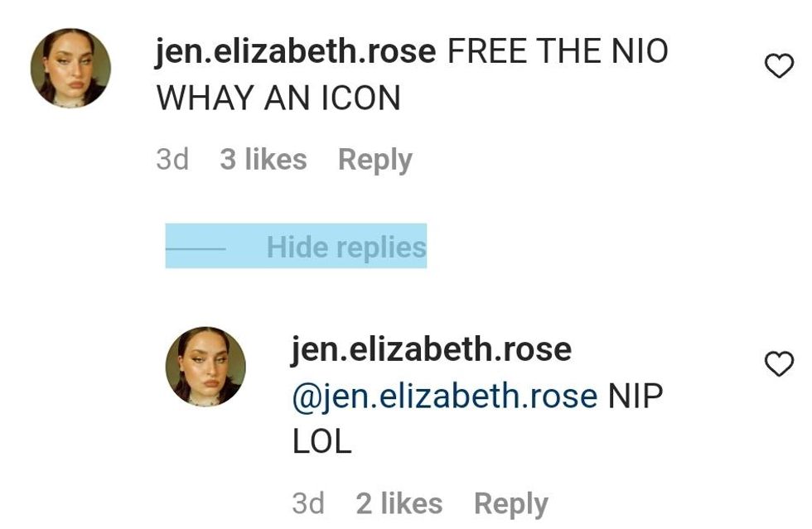Select the 3d timestamp on top comment

point(172,159)
